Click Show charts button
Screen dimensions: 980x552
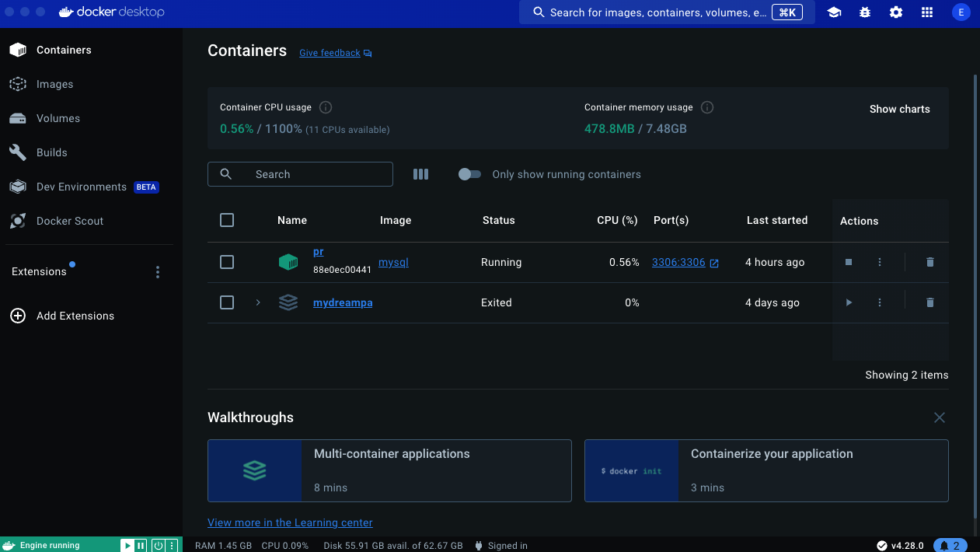(899, 109)
